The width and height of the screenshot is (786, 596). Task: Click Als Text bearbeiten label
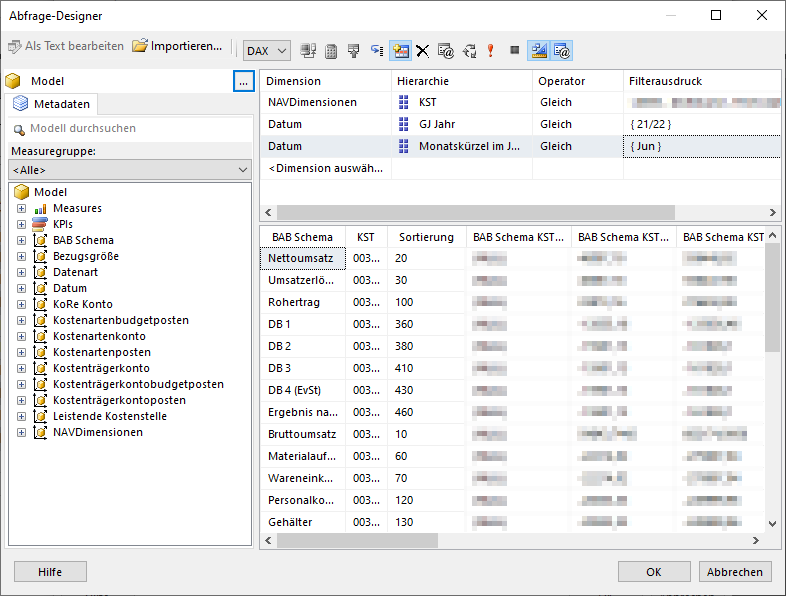[74, 46]
